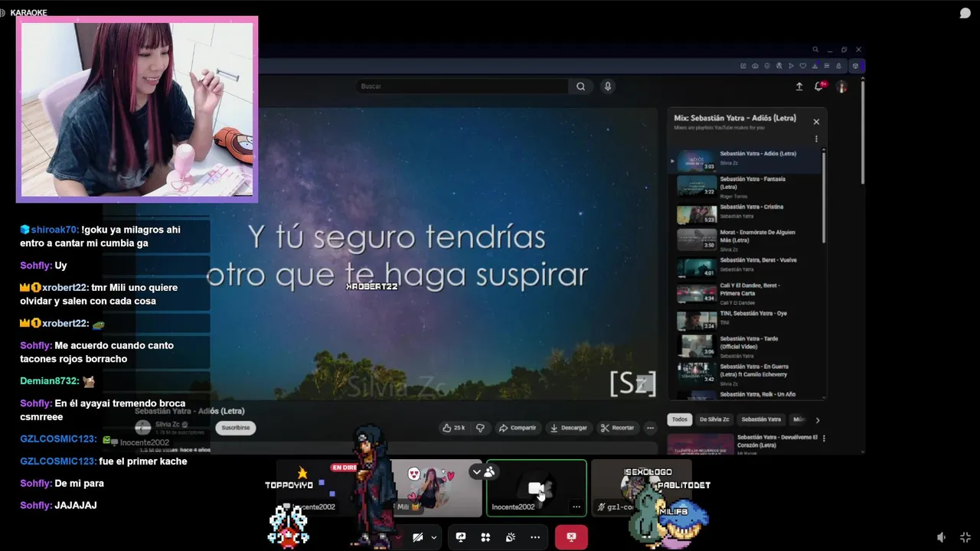Open activities shapes icon in call bar

click(485, 537)
